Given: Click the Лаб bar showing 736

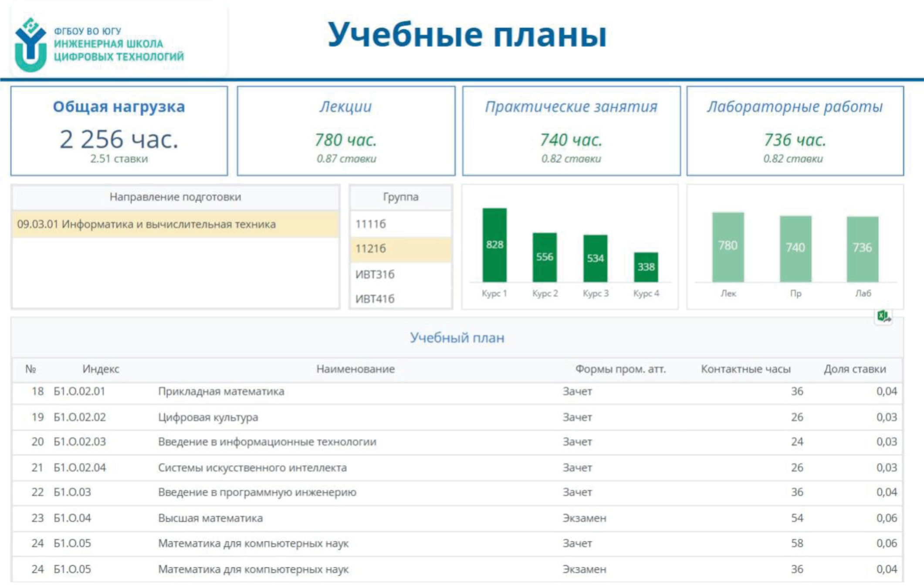Looking at the screenshot, I should pyautogui.click(x=862, y=249).
